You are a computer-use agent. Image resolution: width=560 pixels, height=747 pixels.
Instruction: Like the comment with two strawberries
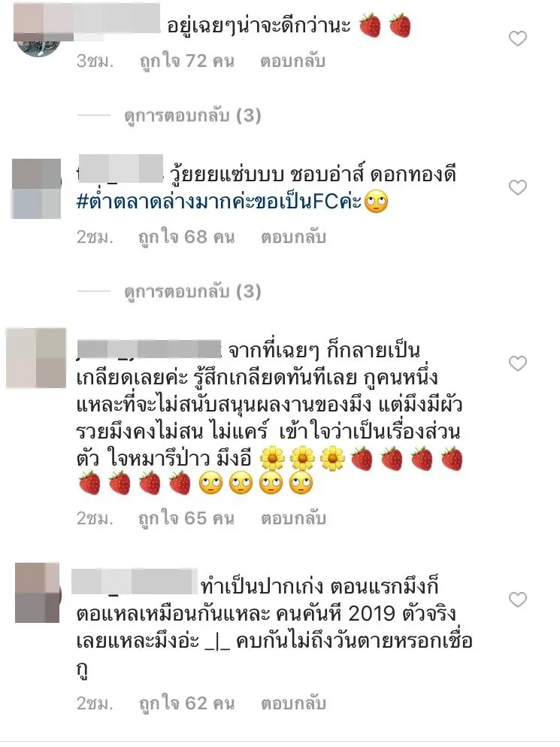[x=518, y=38]
